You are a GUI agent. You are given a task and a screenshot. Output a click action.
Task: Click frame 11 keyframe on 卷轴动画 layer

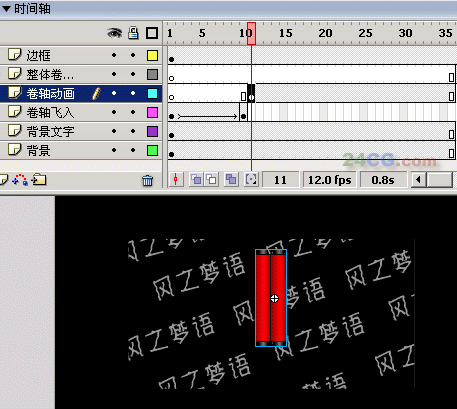pos(251,94)
